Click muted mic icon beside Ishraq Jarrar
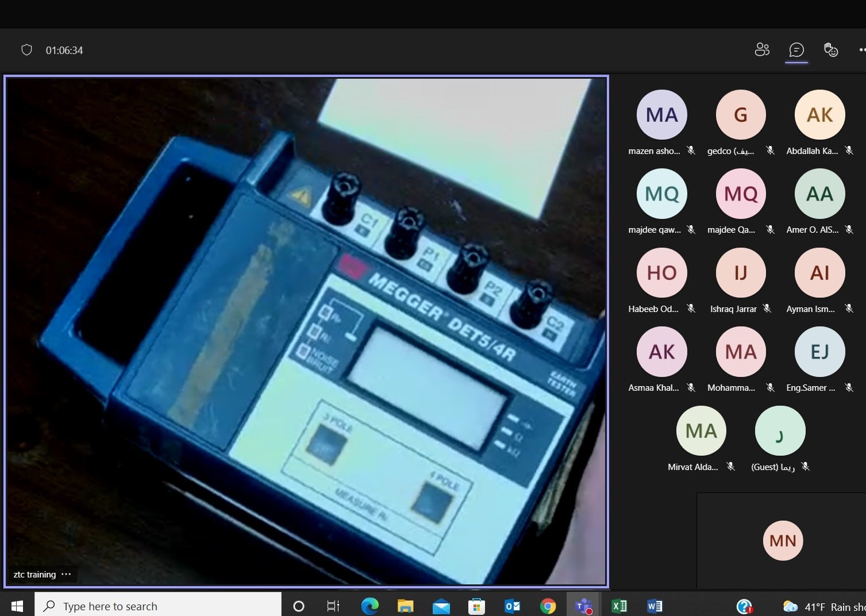The height and width of the screenshot is (616, 866). pos(767,309)
